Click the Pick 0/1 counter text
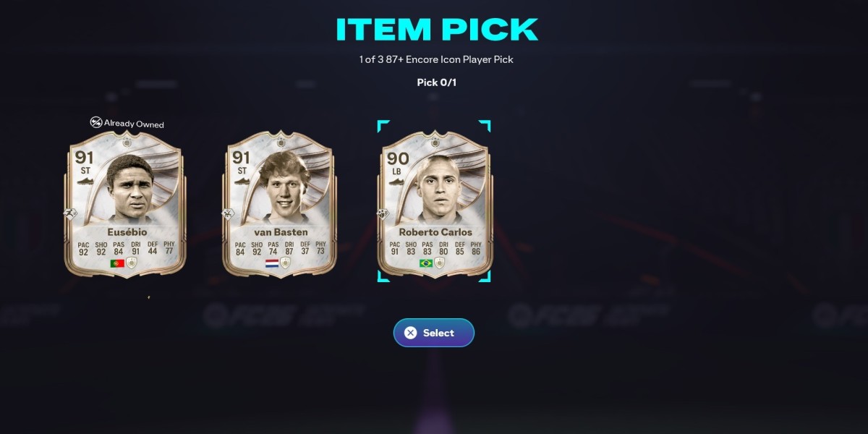The image size is (868, 434). click(437, 82)
